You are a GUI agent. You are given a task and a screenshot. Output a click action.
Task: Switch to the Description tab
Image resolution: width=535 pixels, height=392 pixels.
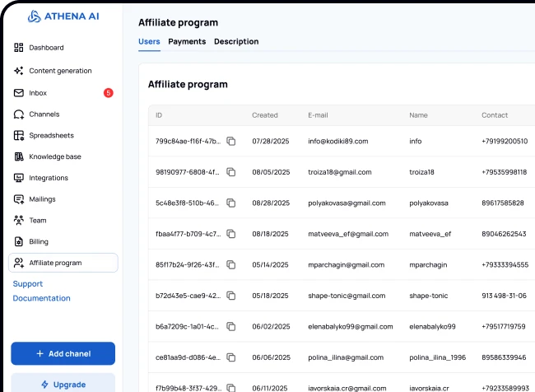point(236,41)
